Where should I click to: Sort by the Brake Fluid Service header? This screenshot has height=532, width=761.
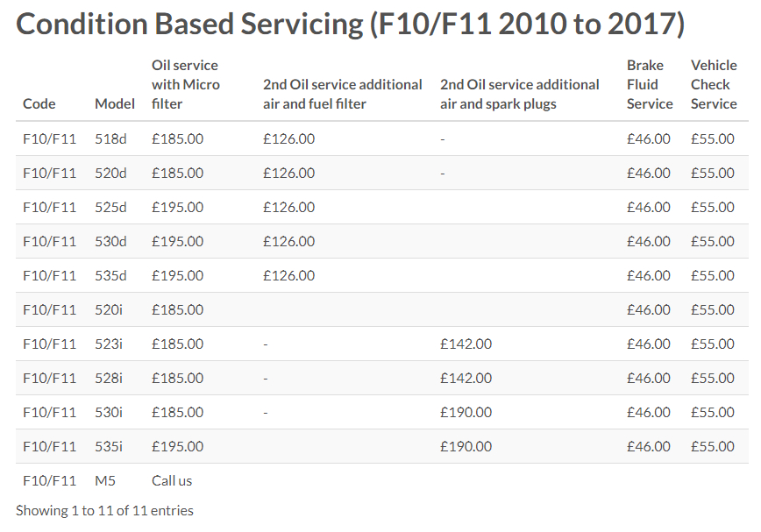pyautogui.click(x=650, y=84)
